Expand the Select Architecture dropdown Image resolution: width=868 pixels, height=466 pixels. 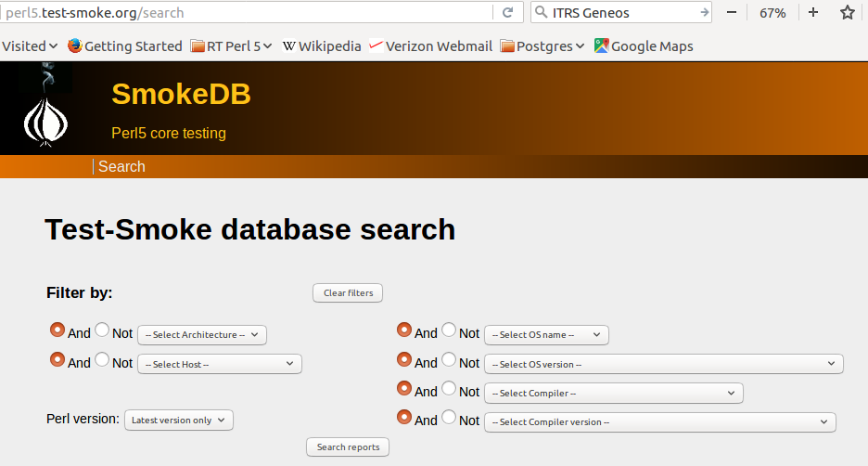tap(201, 334)
